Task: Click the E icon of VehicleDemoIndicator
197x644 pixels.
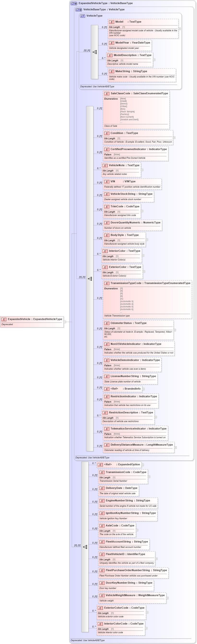Action: click(107, 360)
